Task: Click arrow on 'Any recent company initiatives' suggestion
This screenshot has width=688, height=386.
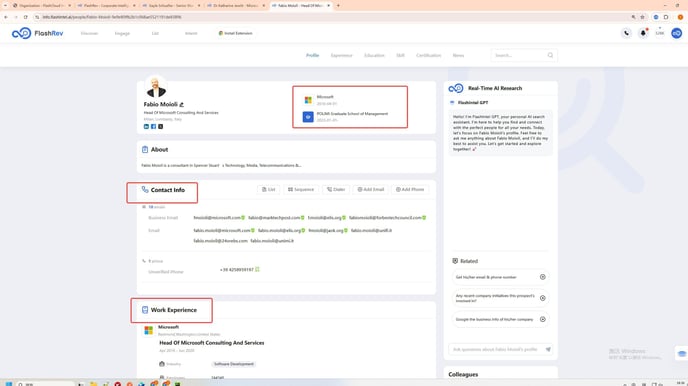Action: tap(542, 298)
